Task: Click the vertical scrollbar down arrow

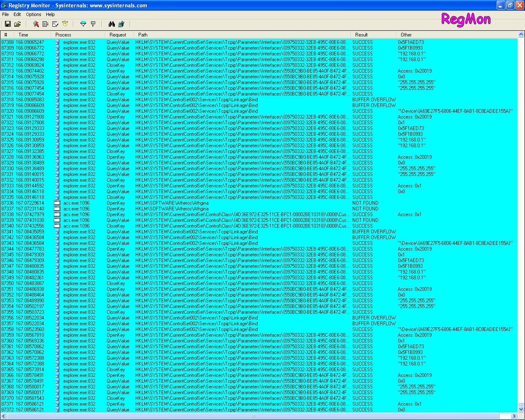Action: [521, 409]
